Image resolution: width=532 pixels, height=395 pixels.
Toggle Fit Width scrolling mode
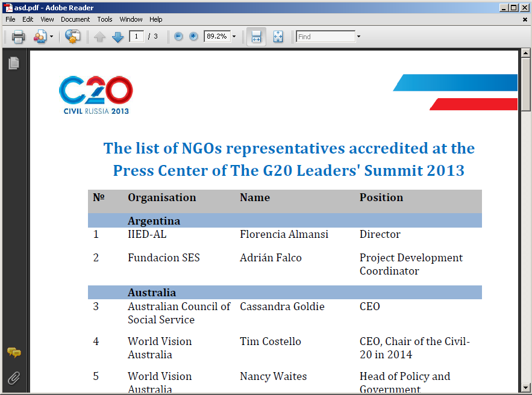(256, 37)
